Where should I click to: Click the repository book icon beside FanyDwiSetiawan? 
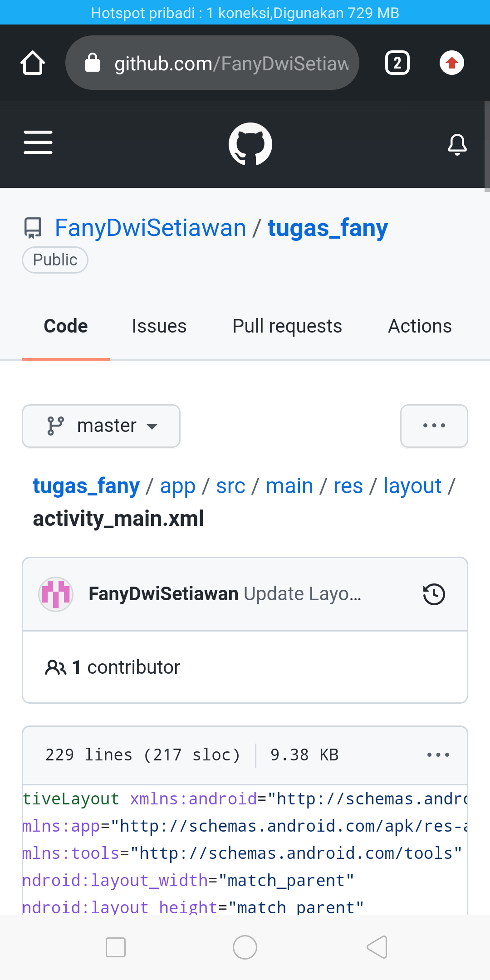pos(33,228)
